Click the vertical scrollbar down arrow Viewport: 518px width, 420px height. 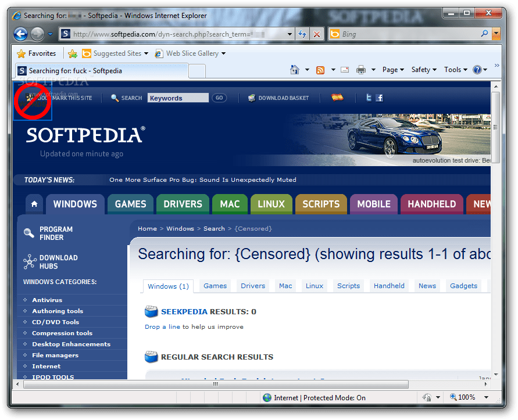(496, 375)
